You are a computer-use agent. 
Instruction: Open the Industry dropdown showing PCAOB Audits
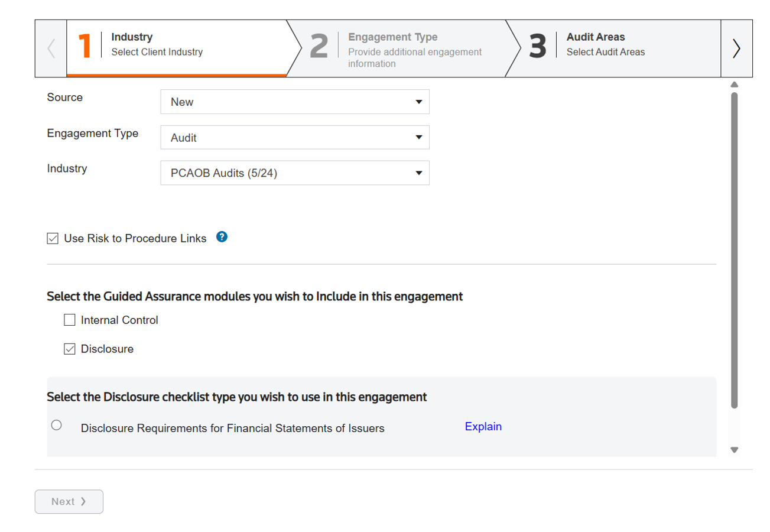coord(294,173)
